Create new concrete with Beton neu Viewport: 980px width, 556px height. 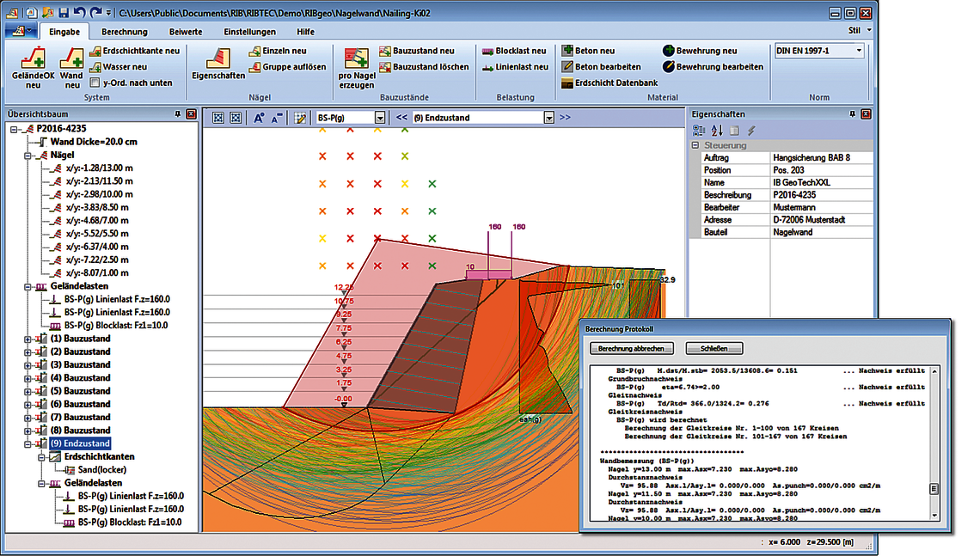(x=588, y=51)
